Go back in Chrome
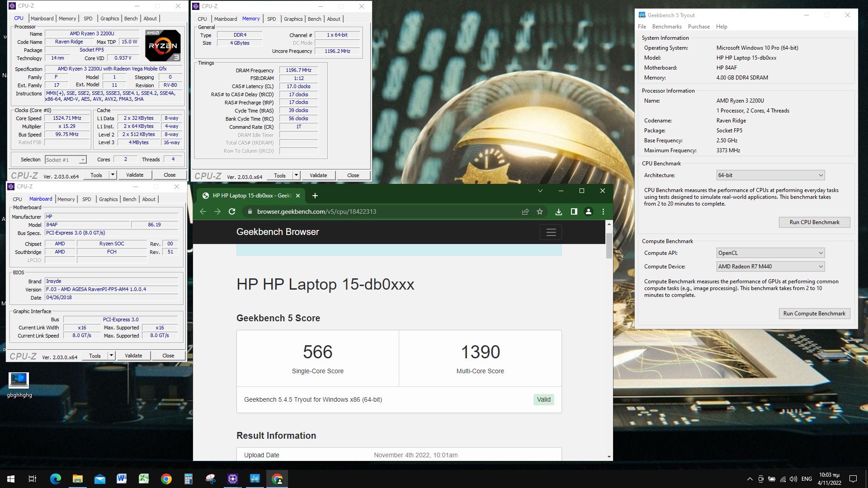Image resolution: width=868 pixels, height=488 pixels. click(x=203, y=211)
